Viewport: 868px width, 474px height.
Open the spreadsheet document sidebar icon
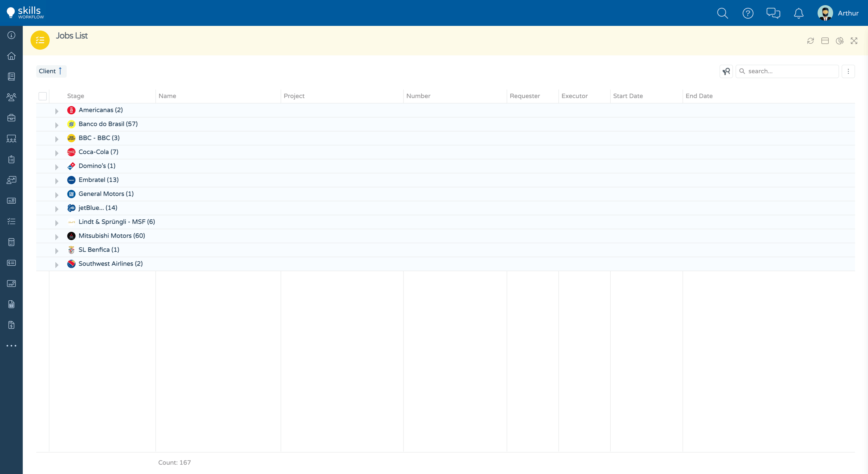(x=11, y=304)
